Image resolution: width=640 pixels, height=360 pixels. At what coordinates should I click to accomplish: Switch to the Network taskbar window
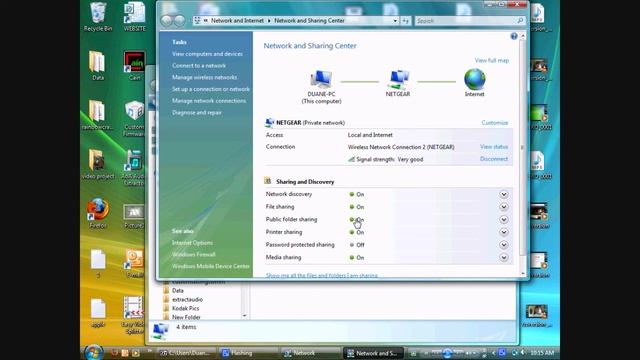[310, 353]
